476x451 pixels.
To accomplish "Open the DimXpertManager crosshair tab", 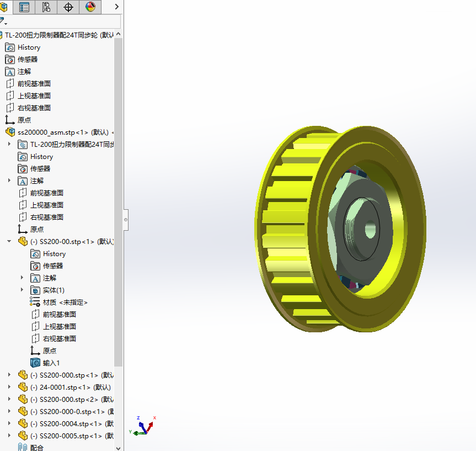I will 68,7.
